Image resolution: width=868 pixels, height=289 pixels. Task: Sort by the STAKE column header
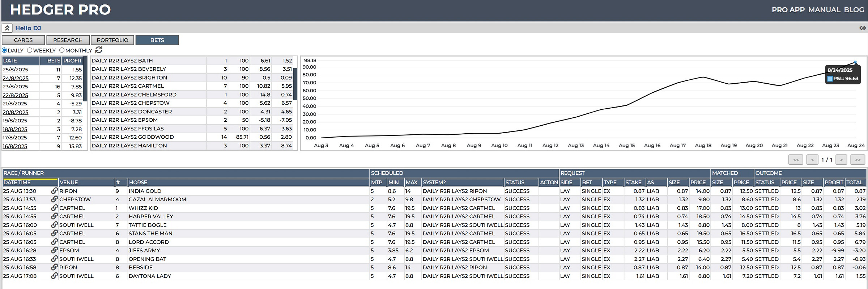click(x=635, y=182)
